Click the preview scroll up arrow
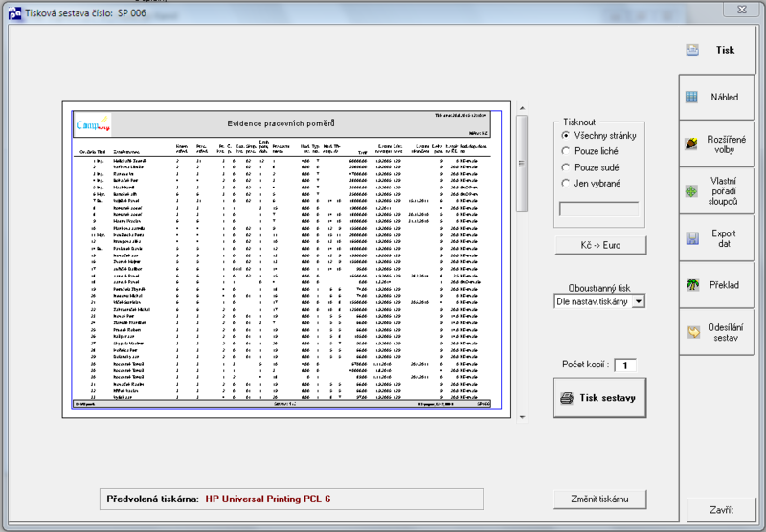Viewport: 766px width, 532px height. tap(522, 108)
